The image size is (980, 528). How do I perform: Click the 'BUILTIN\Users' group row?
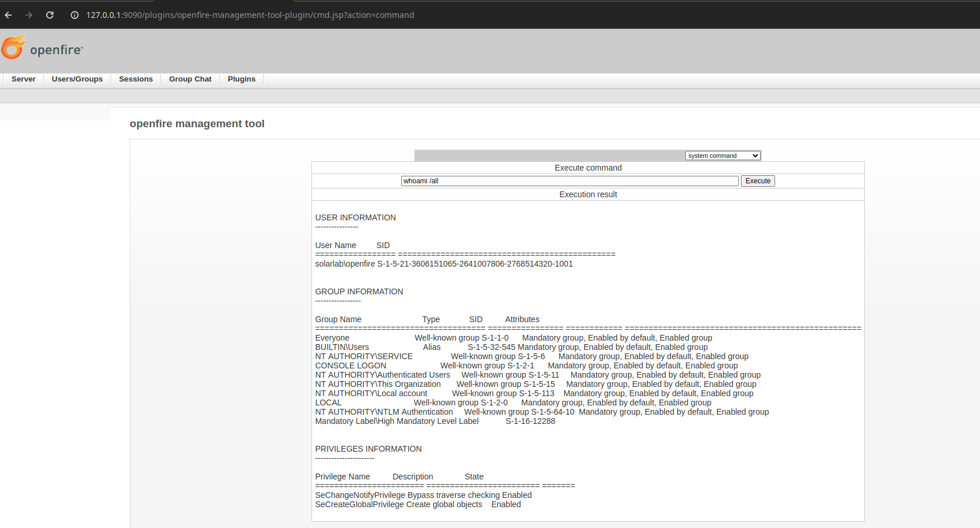pos(511,347)
